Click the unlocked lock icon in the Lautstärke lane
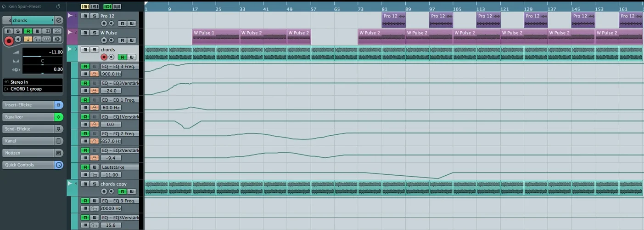 [94, 175]
